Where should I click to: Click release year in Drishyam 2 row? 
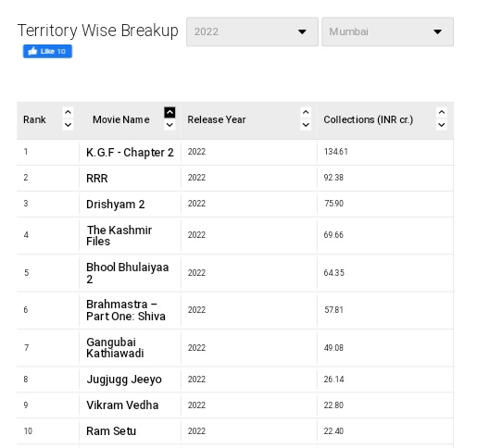[x=196, y=204]
